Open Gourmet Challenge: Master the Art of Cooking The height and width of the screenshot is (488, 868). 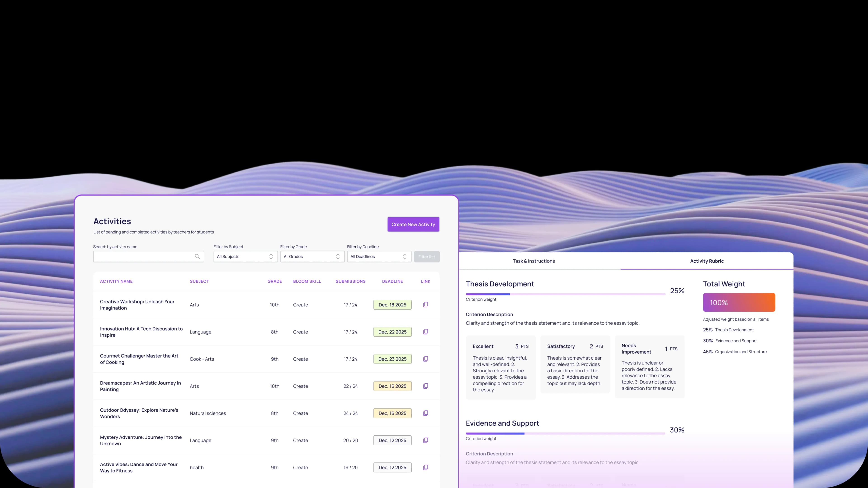[x=139, y=359]
